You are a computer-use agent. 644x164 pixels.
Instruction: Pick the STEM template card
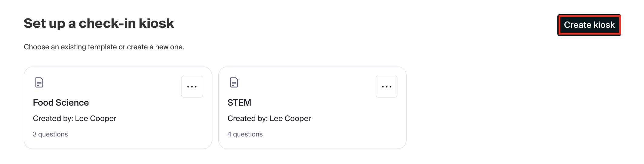[x=312, y=108]
